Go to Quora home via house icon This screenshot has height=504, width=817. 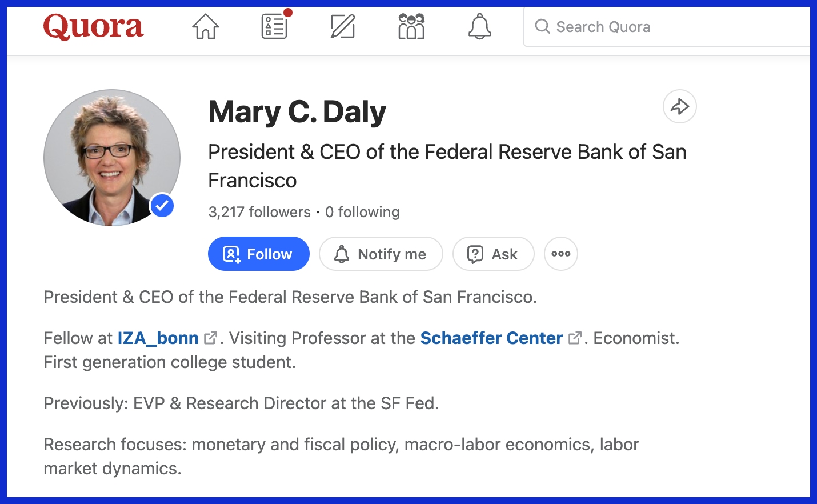[x=205, y=26]
